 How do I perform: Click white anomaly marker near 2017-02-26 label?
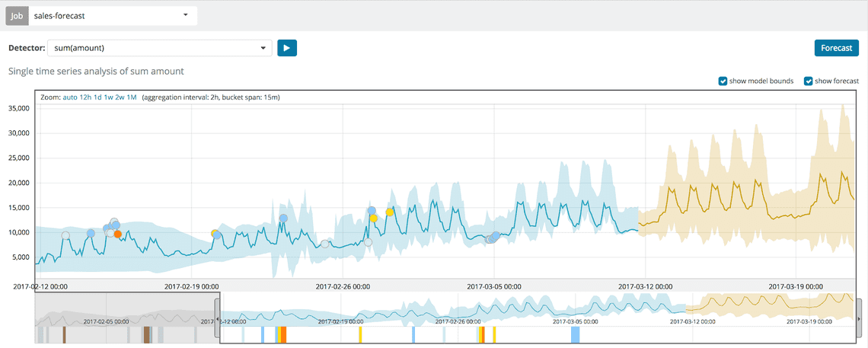[325, 244]
